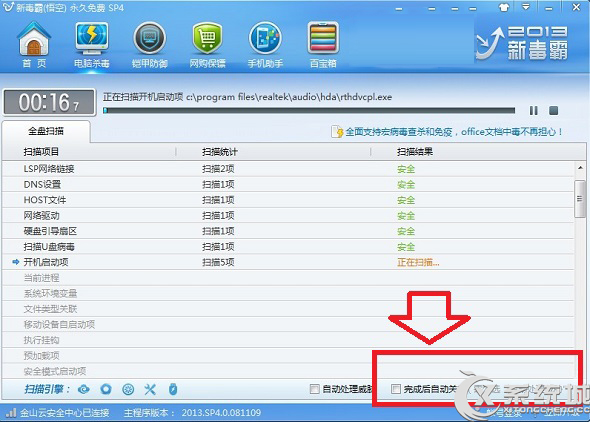Click the ring-shaped second scan engine icon
This screenshot has width=590, height=422.
pos(106,389)
